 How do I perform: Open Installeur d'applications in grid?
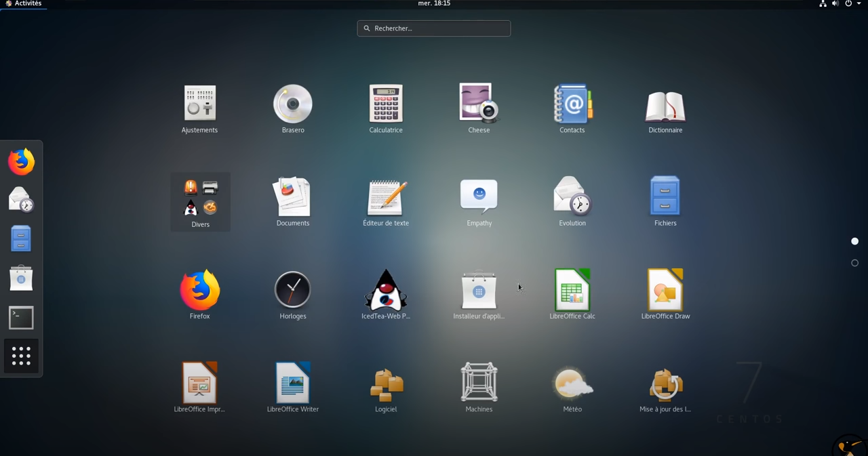coord(479,295)
